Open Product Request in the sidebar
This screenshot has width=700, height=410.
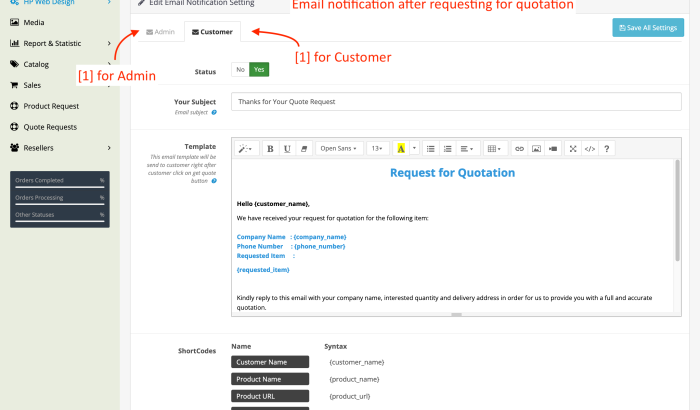51,106
